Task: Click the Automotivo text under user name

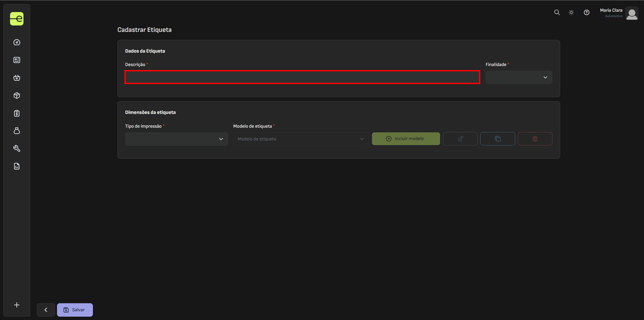Action: pyautogui.click(x=614, y=16)
